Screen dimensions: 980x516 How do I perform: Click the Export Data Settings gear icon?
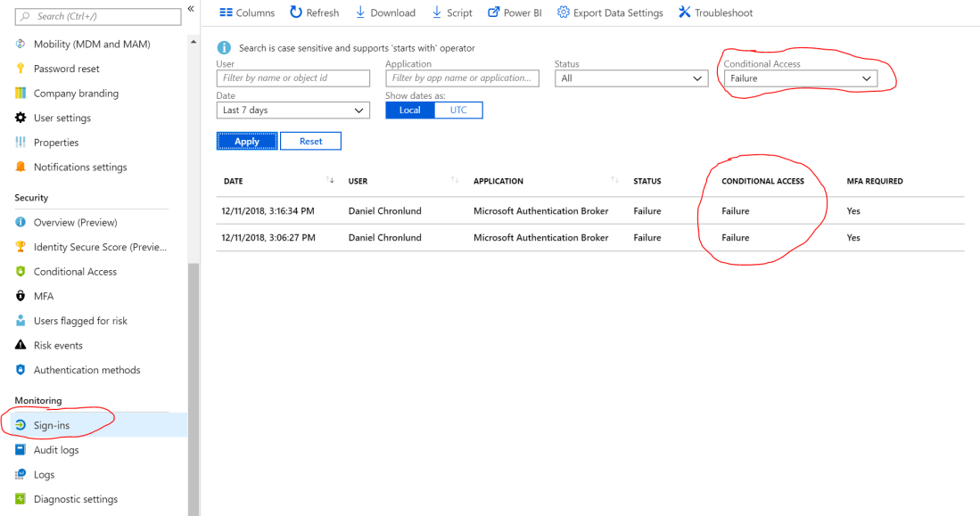[x=563, y=12]
